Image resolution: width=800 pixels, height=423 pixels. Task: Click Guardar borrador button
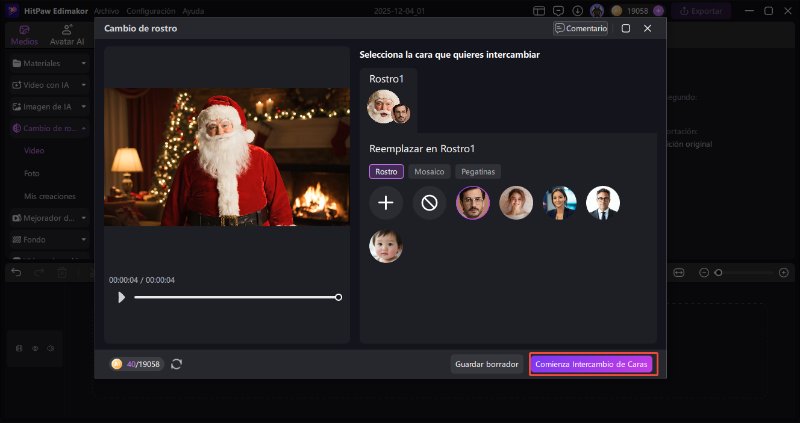pos(487,364)
